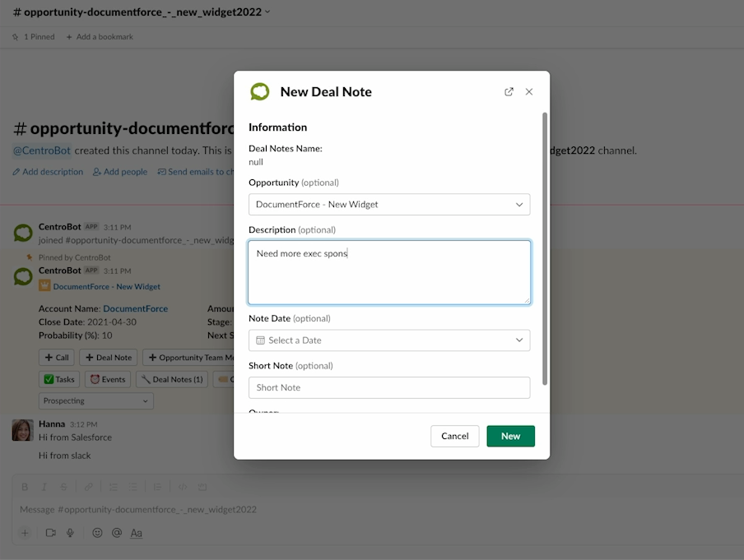744x560 pixels.
Task: Click the microphone audio clip icon
Action: point(70,533)
